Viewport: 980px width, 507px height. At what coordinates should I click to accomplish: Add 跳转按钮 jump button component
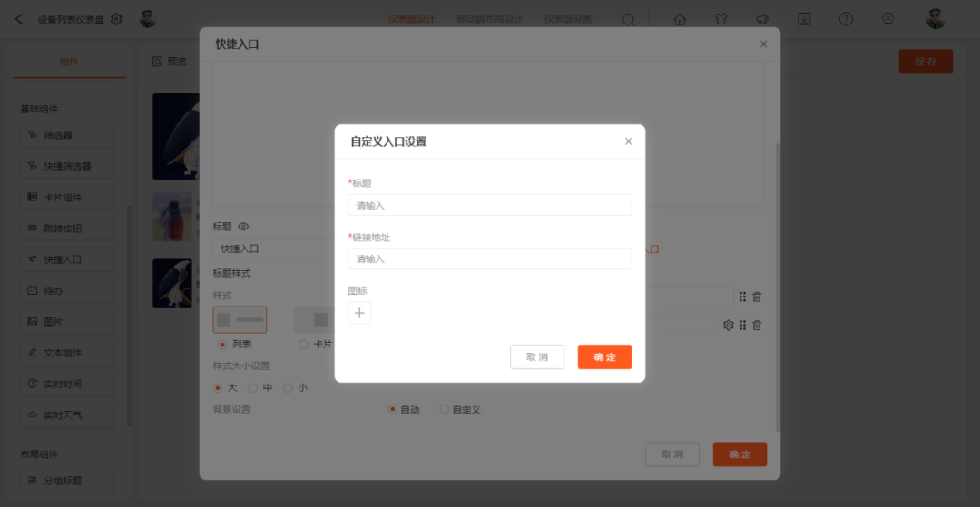tap(67, 229)
